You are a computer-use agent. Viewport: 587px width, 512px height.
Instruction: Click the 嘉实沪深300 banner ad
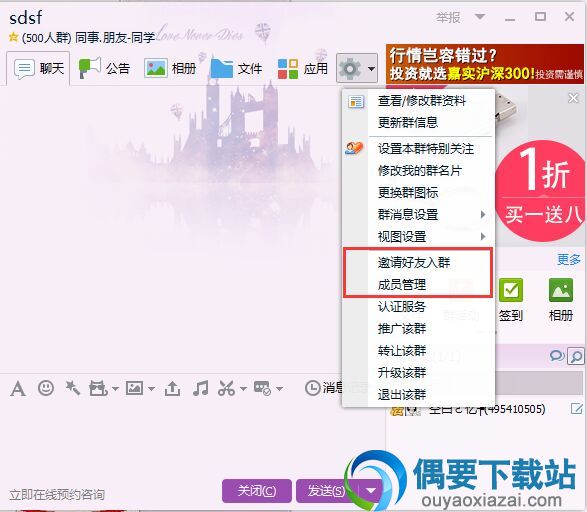pos(485,64)
